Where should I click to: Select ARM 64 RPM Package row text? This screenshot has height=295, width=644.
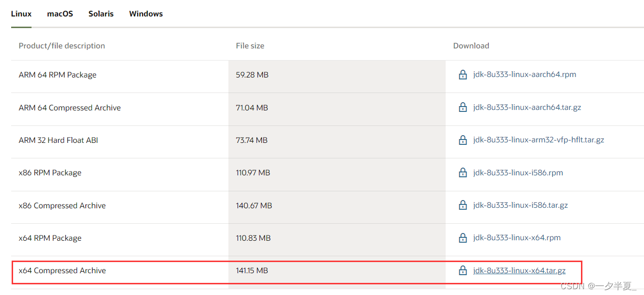tap(58, 75)
